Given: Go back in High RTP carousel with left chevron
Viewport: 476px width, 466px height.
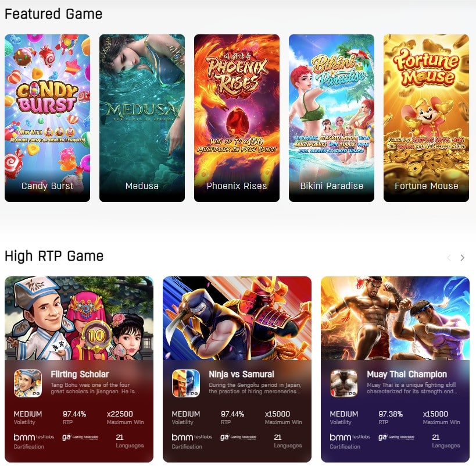Looking at the screenshot, I should point(449,258).
